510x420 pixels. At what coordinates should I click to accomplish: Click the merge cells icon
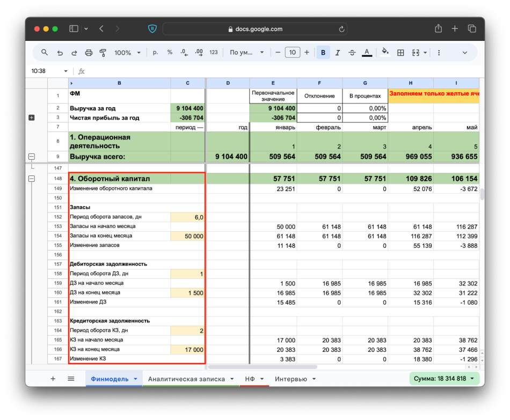pyautogui.click(x=416, y=53)
